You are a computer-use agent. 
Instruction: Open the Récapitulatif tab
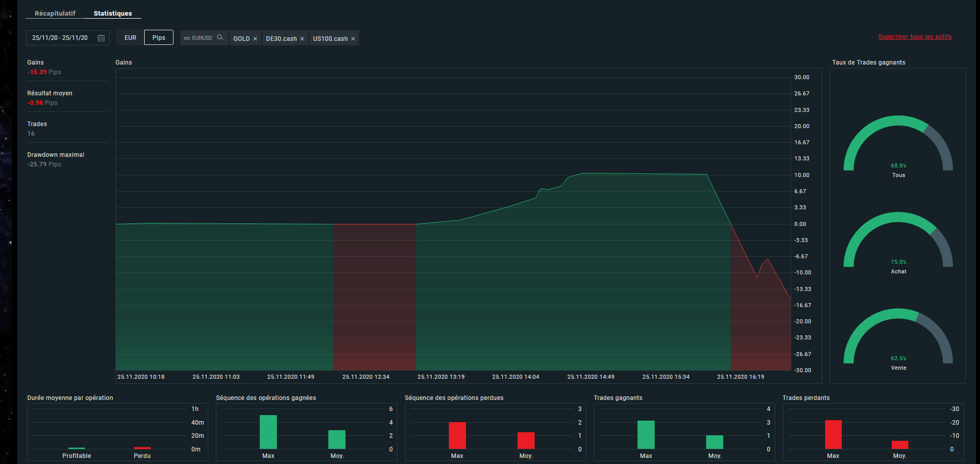click(x=55, y=14)
